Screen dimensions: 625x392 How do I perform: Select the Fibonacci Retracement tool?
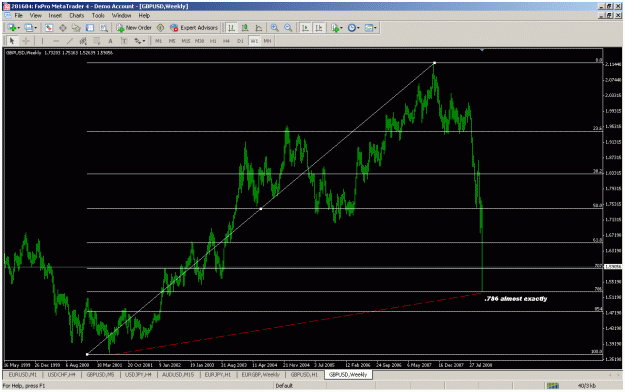pos(96,41)
